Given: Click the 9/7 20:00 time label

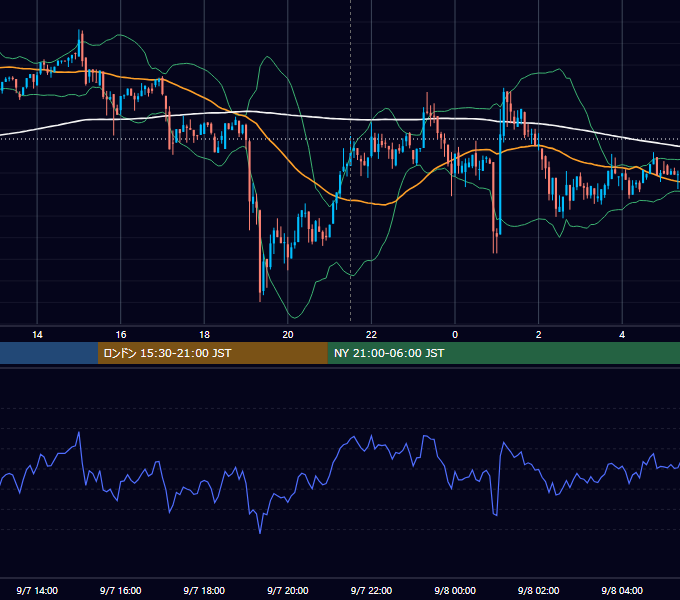Looking at the screenshot, I should 288,591.
